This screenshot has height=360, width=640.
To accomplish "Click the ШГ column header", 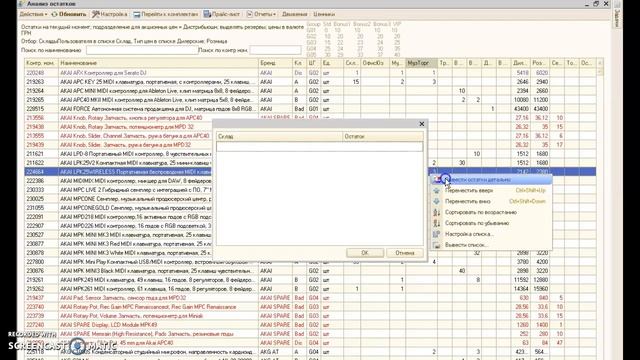I will click(x=313, y=63).
